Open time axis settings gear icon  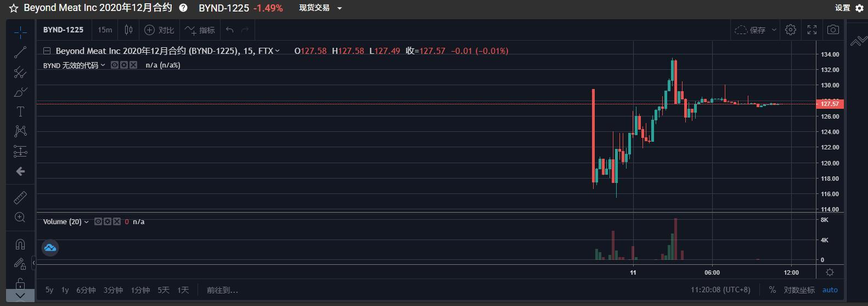pyautogui.click(x=830, y=272)
